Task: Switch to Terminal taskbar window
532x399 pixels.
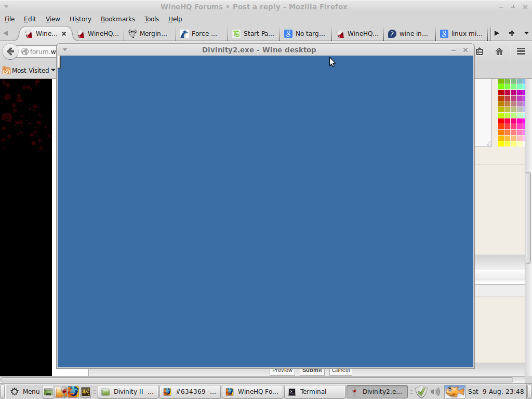Action: pos(314,392)
